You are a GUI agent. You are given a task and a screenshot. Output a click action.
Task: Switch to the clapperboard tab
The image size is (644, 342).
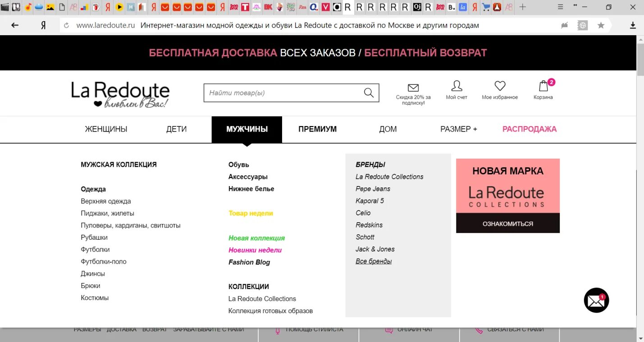tap(5, 7)
